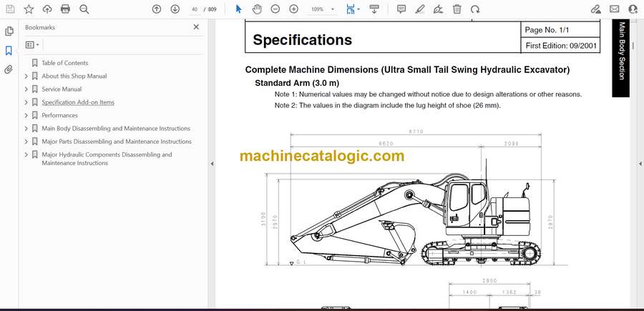
Task: Add a comment with sticky note icon
Action: tap(401, 9)
